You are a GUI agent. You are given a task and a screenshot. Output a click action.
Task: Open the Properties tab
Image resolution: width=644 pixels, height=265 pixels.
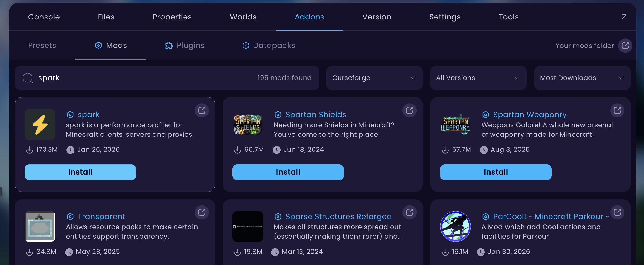[172, 17]
